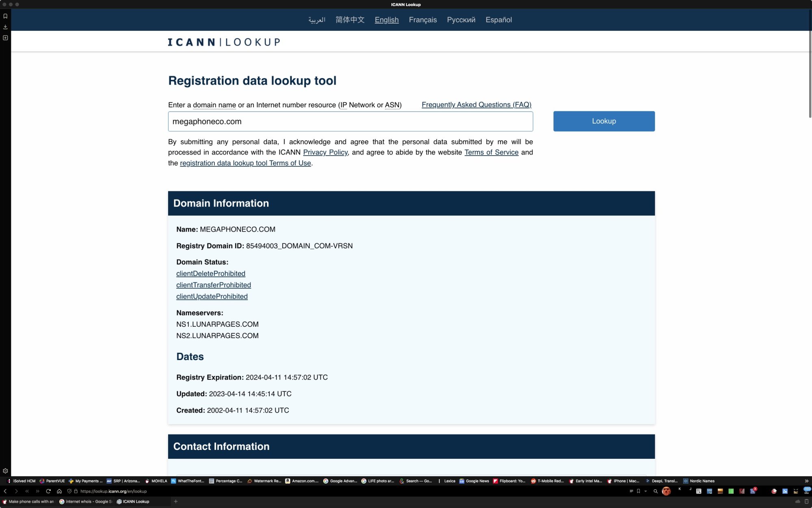Open a new tab with plus button
The height and width of the screenshot is (508, 812).
coord(176,501)
